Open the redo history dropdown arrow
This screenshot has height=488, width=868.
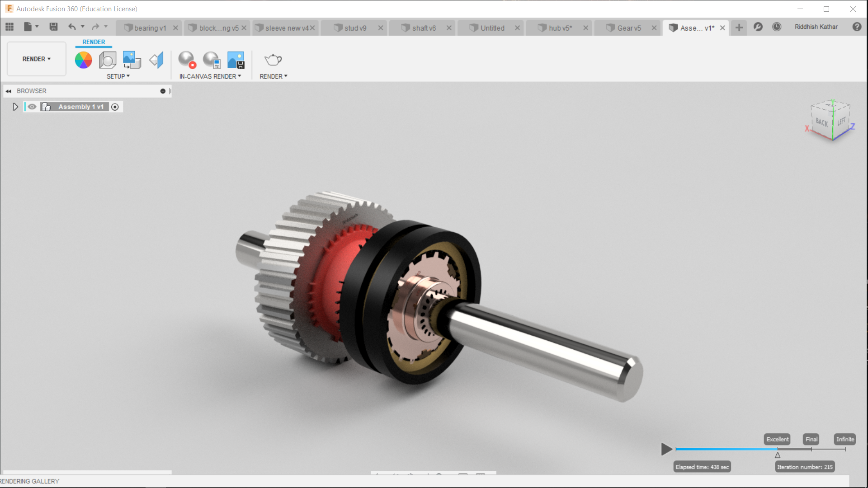(106, 27)
